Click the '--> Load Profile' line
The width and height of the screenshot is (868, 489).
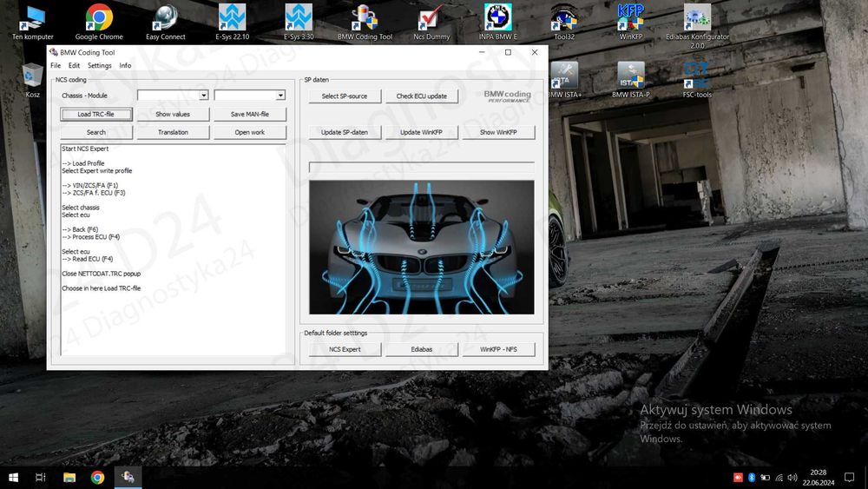pyautogui.click(x=83, y=163)
